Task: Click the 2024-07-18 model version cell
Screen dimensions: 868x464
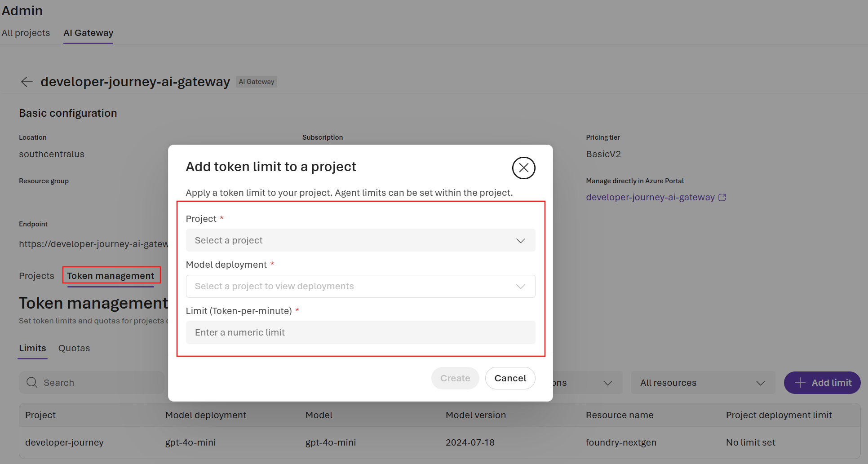Action: tap(470, 442)
